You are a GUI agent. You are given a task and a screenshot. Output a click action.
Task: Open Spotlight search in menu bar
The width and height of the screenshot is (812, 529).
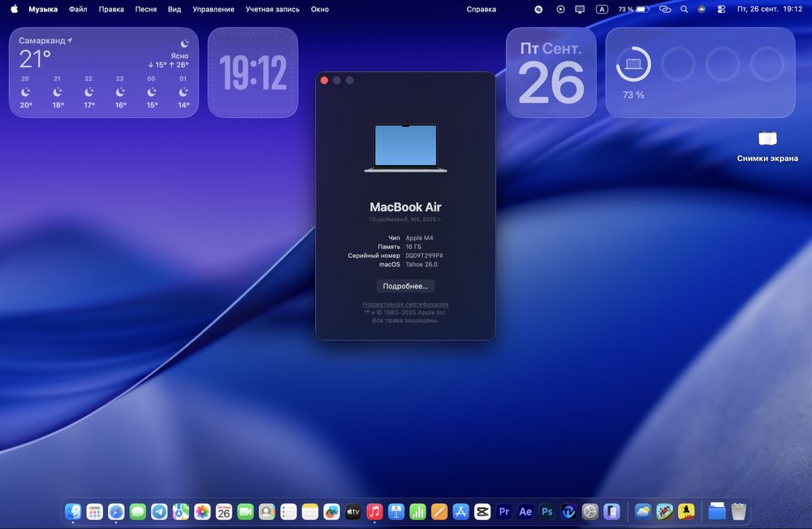[x=684, y=9]
